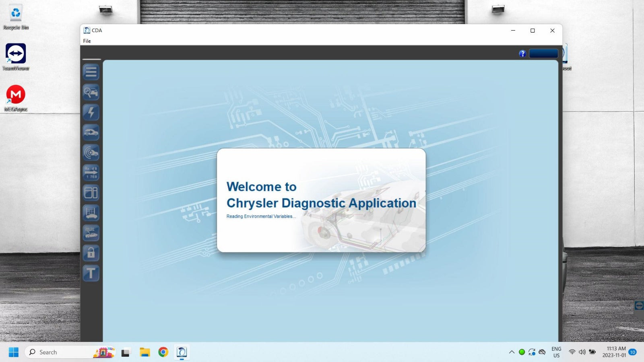Open the ENG US language switcher
The width and height of the screenshot is (644, 362).
click(556, 352)
